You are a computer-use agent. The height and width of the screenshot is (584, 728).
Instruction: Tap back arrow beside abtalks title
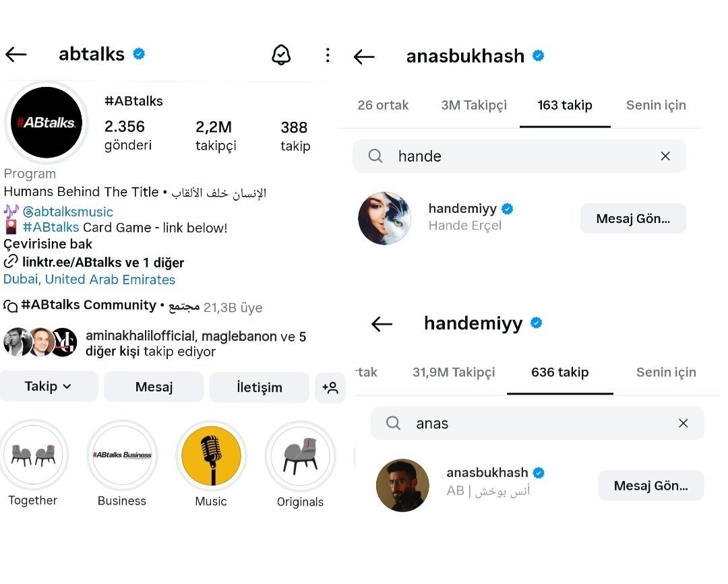(x=16, y=55)
